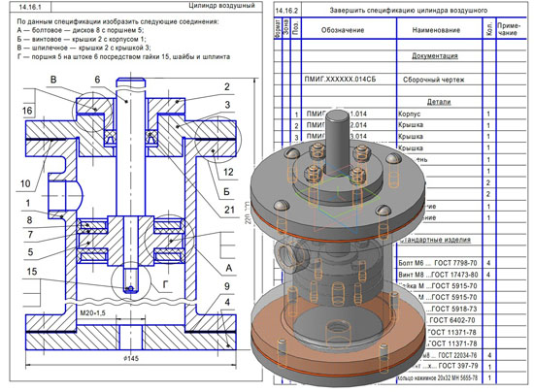
Task: Click the part name "Корпус"
Action: [x=410, y=114]
